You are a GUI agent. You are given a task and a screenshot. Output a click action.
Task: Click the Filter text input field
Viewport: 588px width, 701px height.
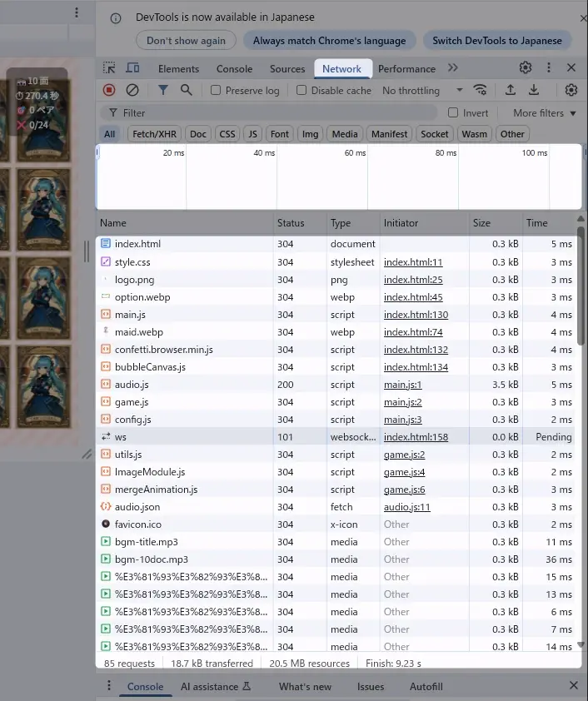275,112
